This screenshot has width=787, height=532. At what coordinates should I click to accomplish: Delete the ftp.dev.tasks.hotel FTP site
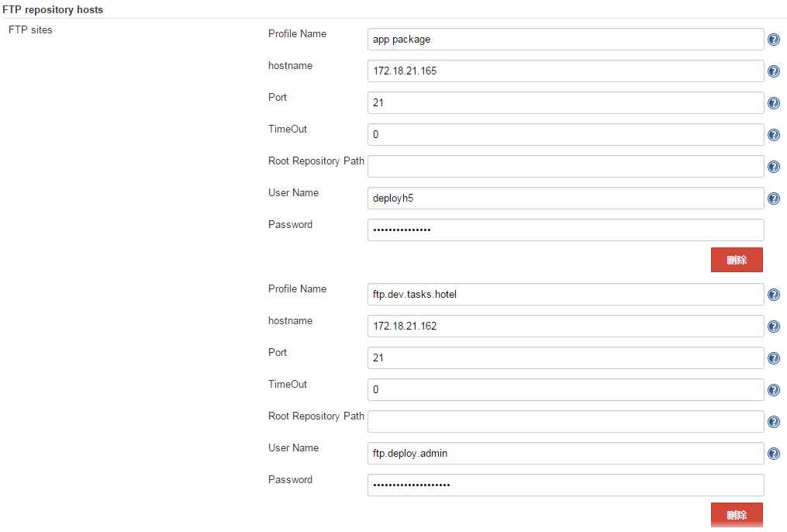736,515
